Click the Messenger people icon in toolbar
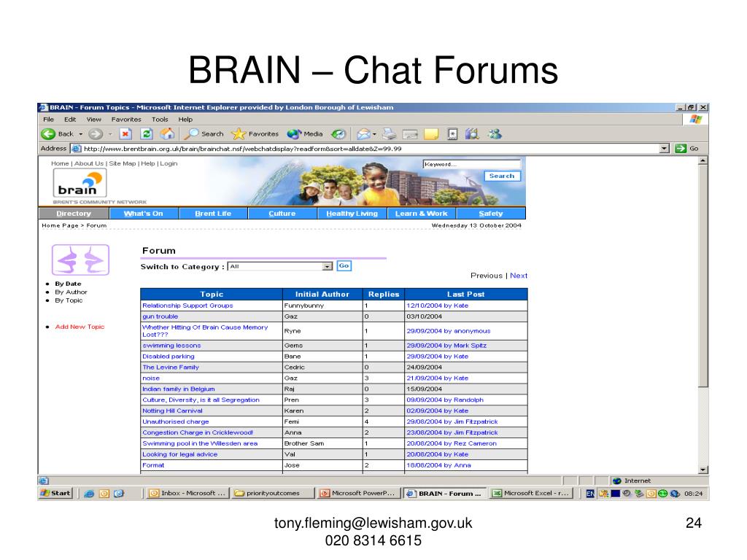 tap(494, 134)
